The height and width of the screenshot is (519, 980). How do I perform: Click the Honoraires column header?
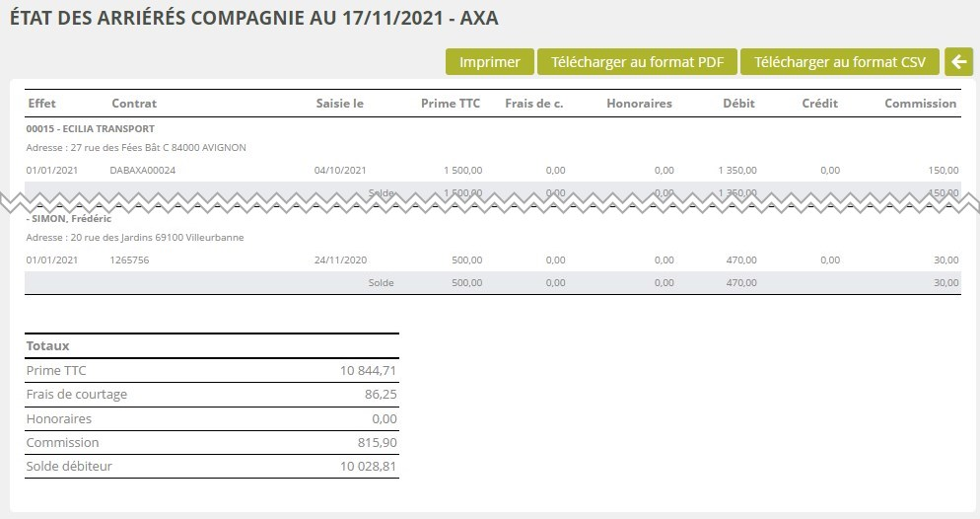coord(639,104)
